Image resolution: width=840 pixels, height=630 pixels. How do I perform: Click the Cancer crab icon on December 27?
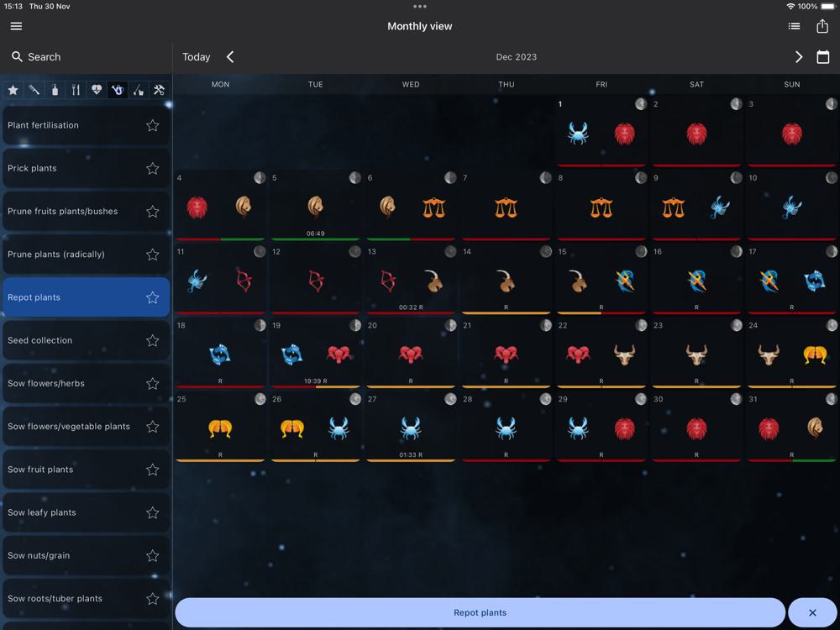pos(411,428)
